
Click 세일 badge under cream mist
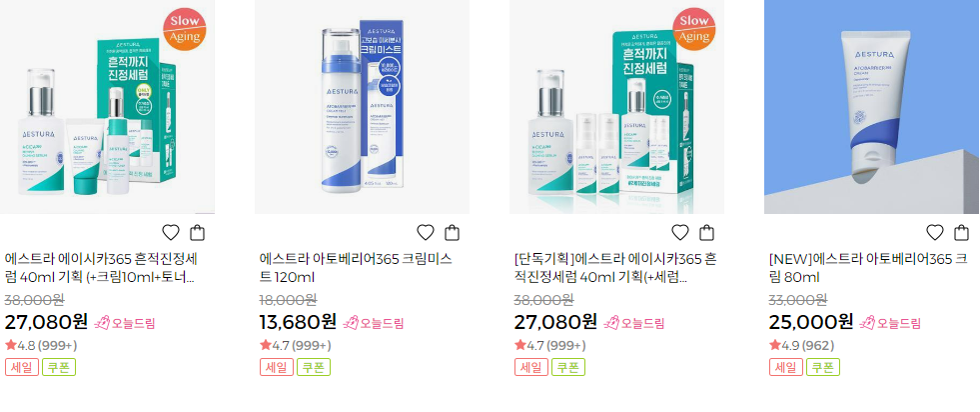pyautogui.click(x=277, y=367)
